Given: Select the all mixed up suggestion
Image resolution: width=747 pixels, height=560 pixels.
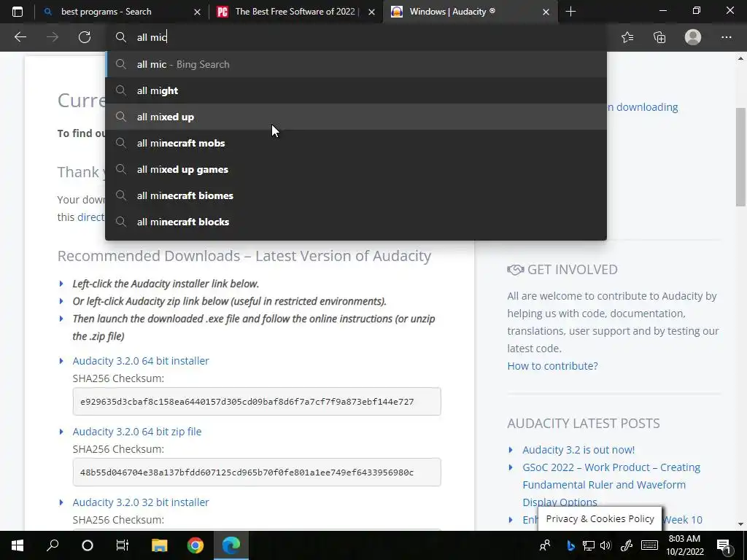Looking at the screenshot, I should [356, 117].
